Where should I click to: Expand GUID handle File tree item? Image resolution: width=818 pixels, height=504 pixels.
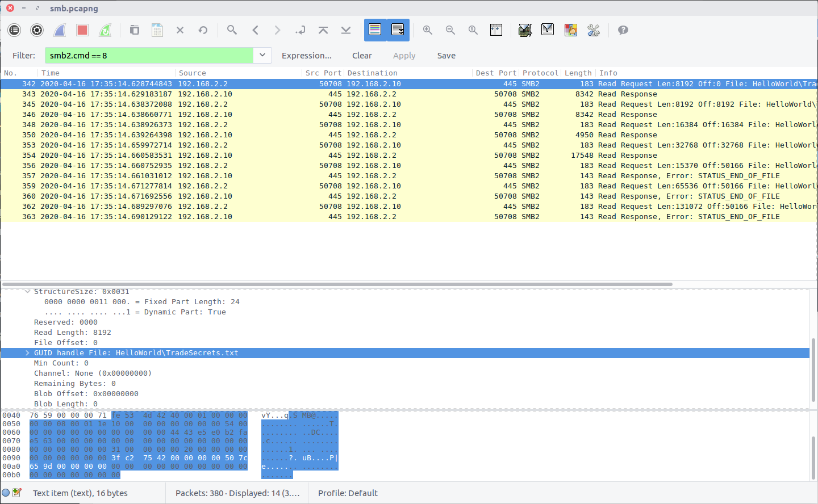(x=27, y=353)
